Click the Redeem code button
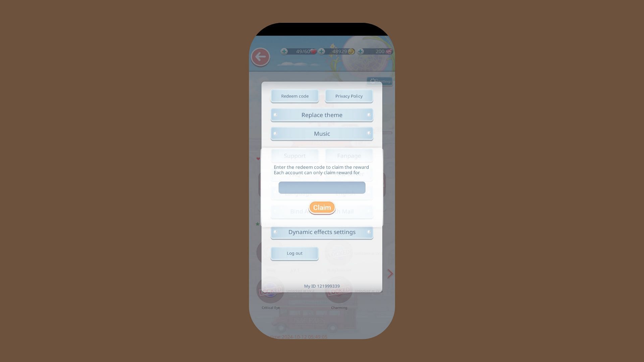This screenshot has width=644, height=362. [294, 96]
